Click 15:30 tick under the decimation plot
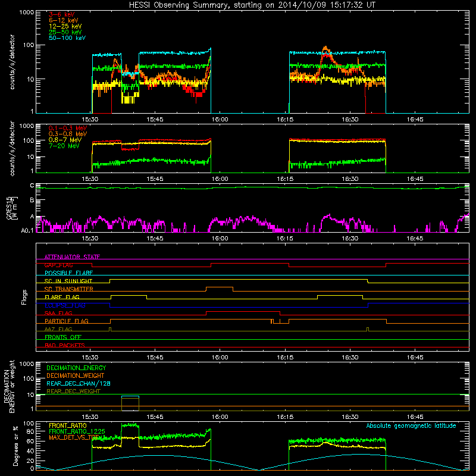476x476 pixels. point(90,417)
